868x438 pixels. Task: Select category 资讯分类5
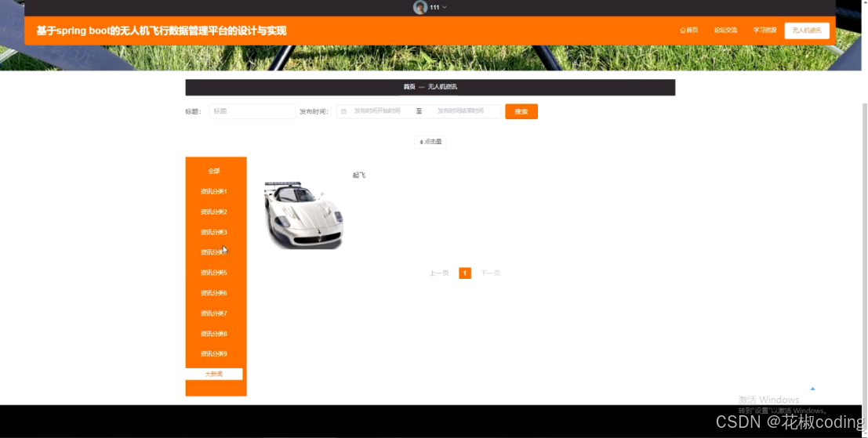coord(214,273)
